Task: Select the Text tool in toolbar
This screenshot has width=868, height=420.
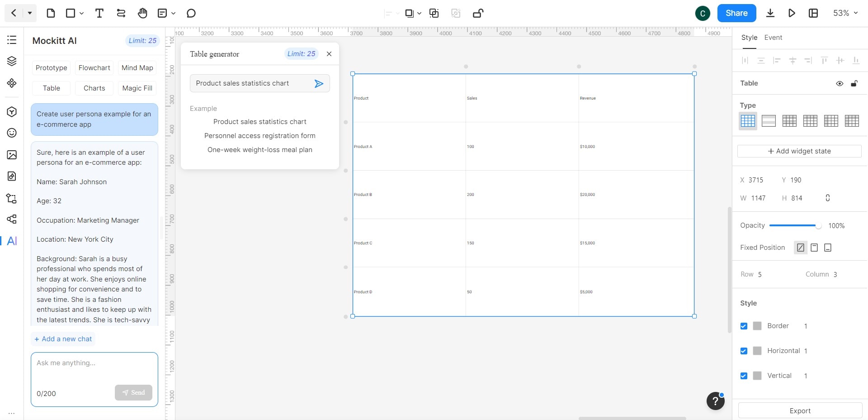Action: [x=99, y=13]
